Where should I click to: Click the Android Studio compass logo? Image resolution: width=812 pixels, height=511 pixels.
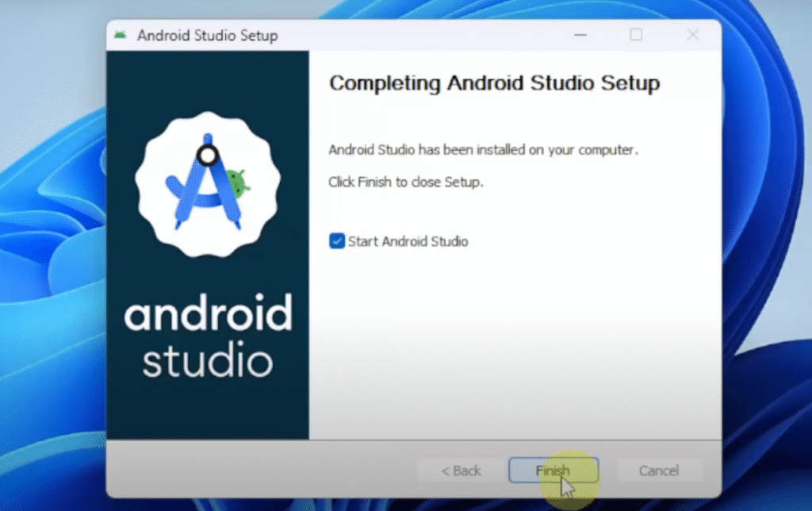pyautogui.click(x=208, y=184)
